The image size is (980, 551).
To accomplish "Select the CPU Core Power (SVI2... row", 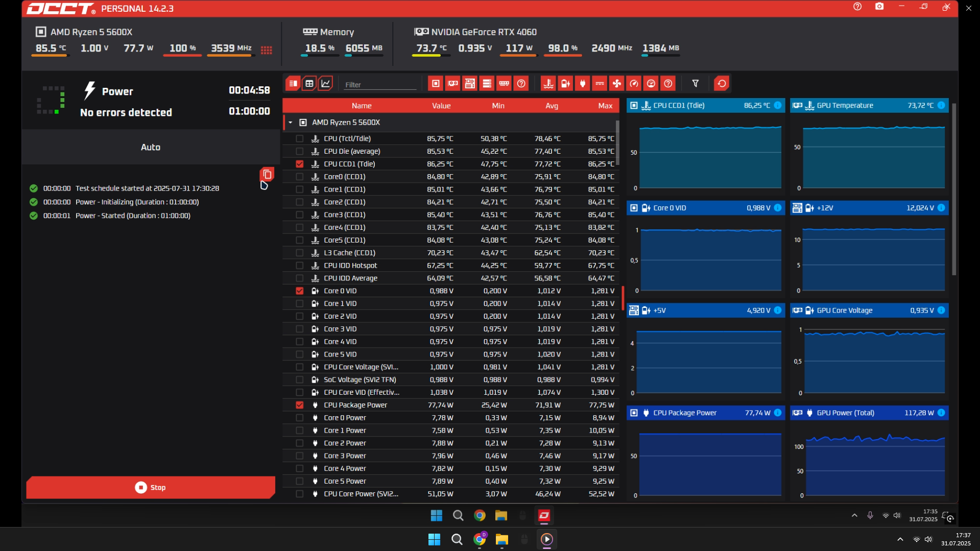I will 451,494.
